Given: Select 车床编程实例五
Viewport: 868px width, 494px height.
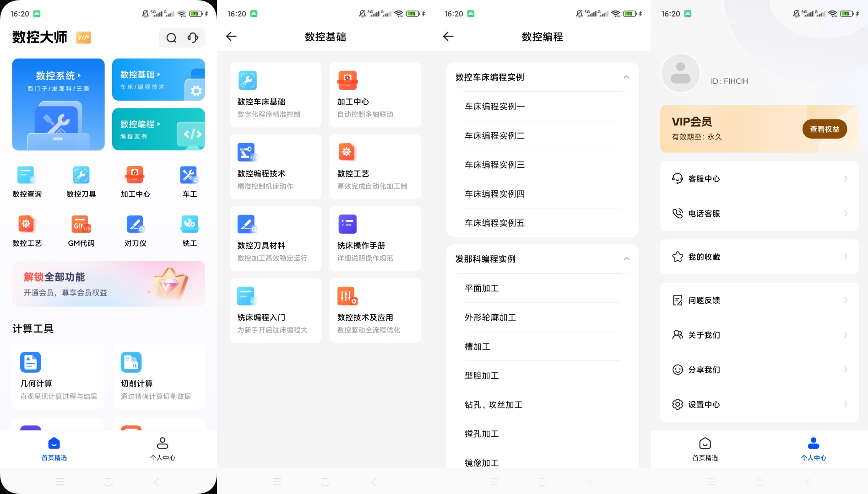Looking at the screenshot, I should point(542,223).
